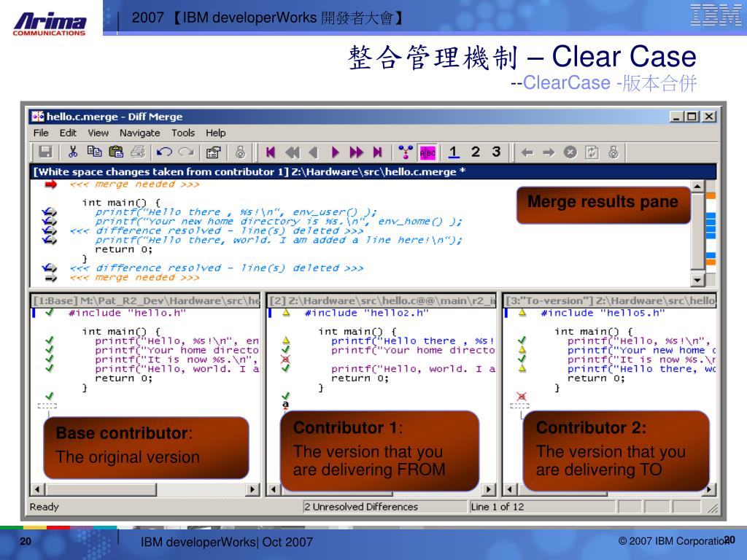
Task: Click the Print icon in toolbar
Action: [138, 152]
